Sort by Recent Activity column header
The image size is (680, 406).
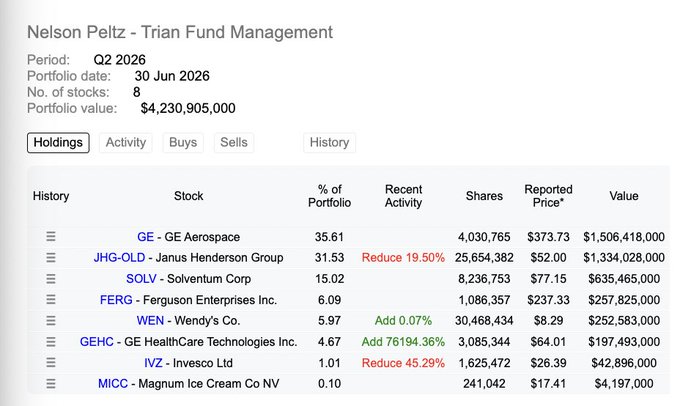[403, 196]
